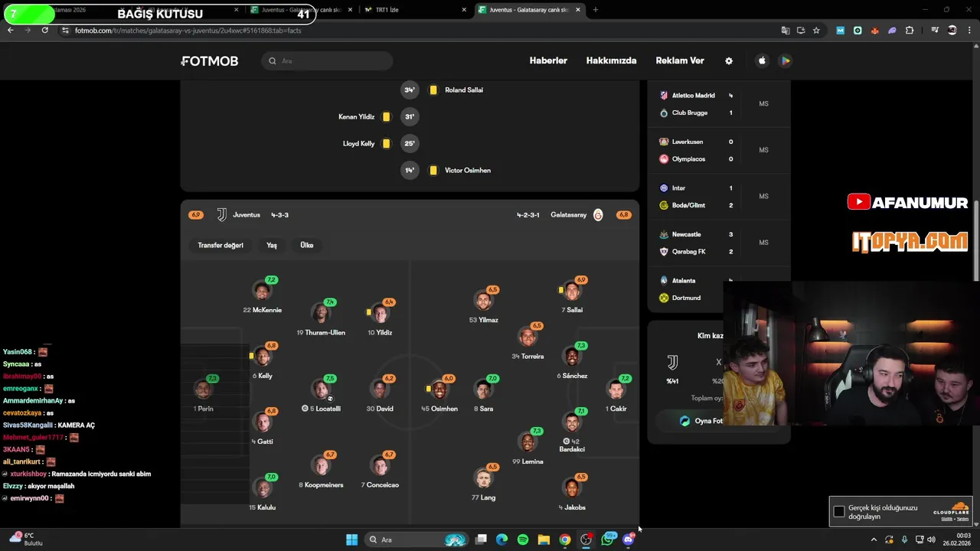Select the Yaş filter
The height and width of the screenshot is (551, 980).
272,245
